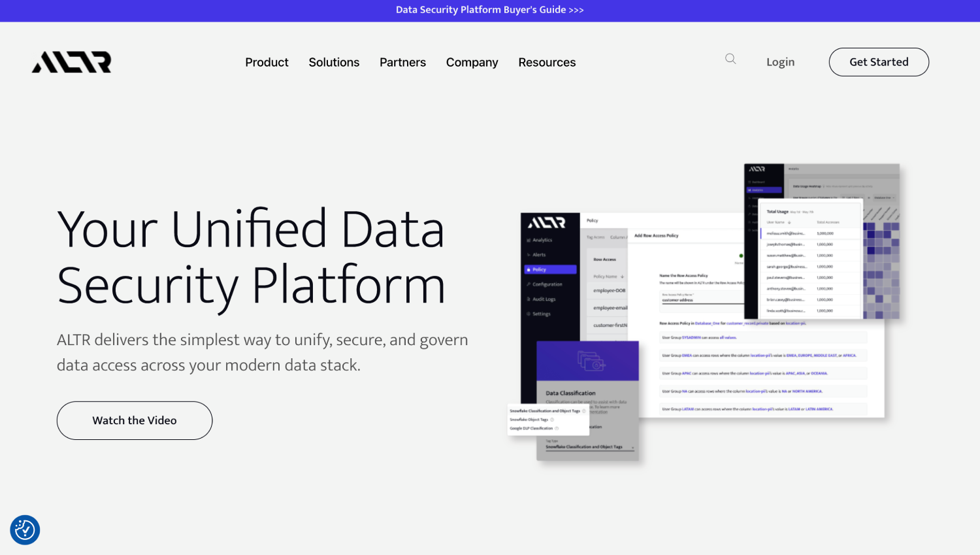Click the 'Your Unified Data Security Platform' heading

click(252, 257)
